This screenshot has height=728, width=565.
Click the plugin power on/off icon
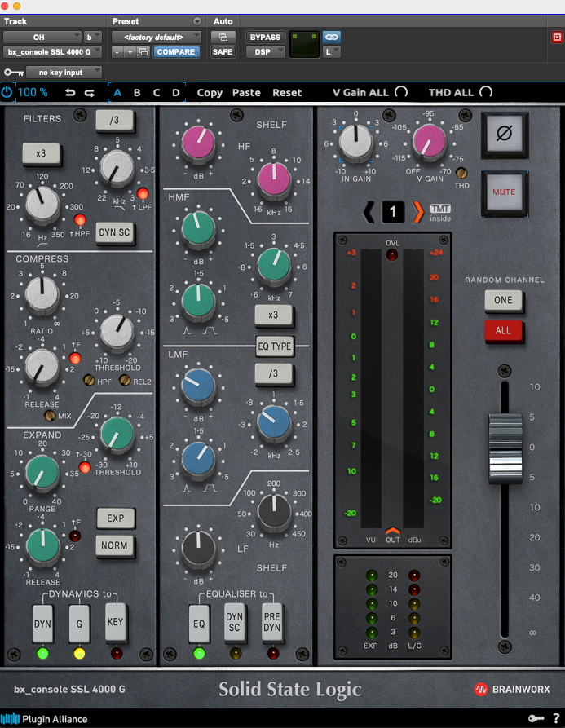[x=7, y=92]
